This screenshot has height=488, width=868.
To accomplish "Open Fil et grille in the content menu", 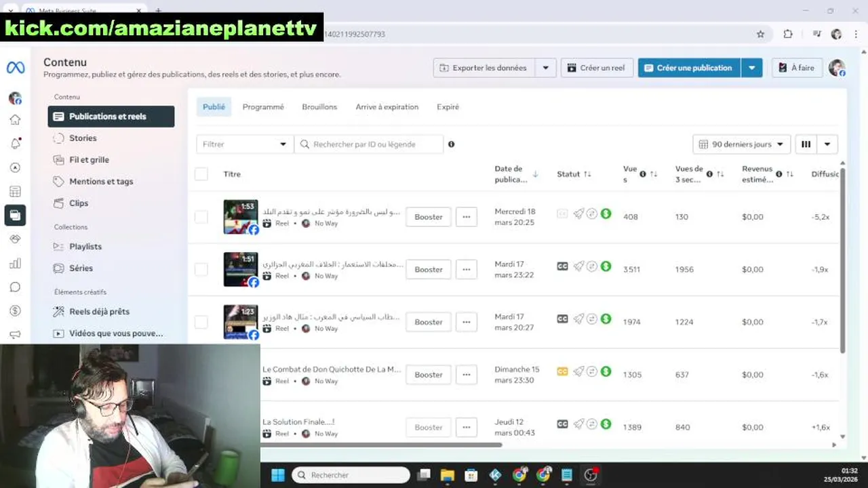I will click(x=111, y=160).
